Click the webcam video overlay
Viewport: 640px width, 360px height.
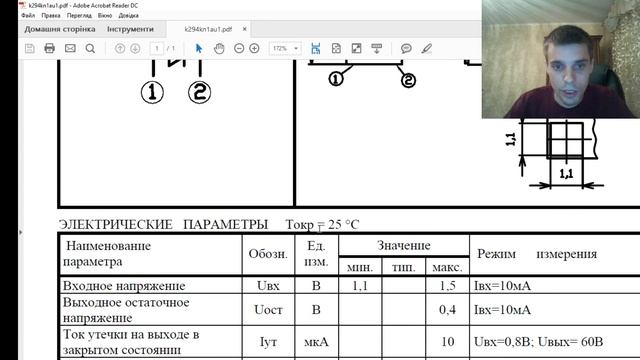[561, 59]
